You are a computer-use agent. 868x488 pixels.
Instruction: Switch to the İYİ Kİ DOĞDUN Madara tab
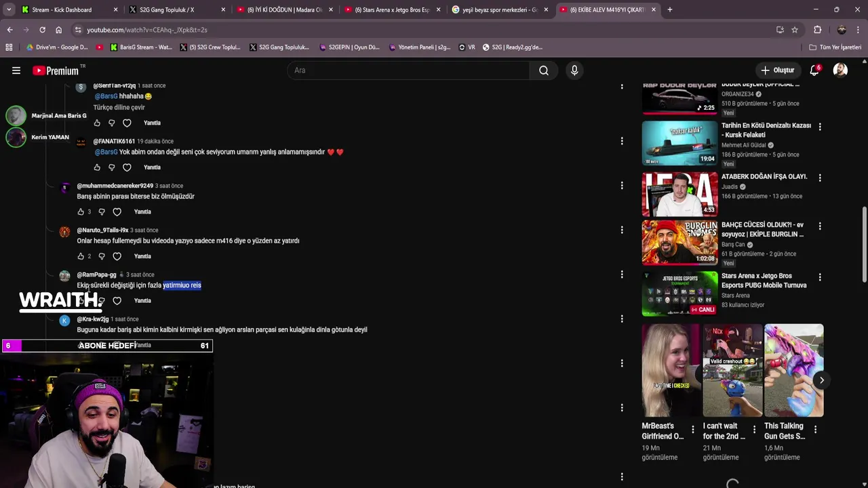click(283, 9)
